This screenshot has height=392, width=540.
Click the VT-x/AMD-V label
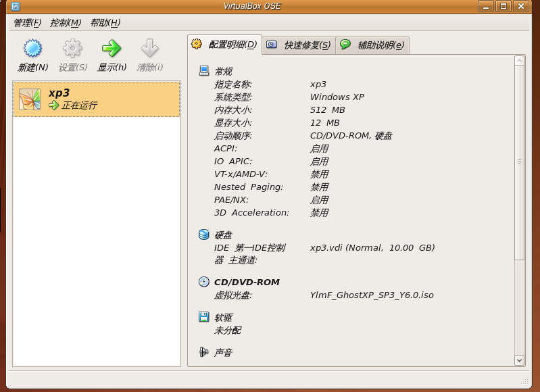241,174
